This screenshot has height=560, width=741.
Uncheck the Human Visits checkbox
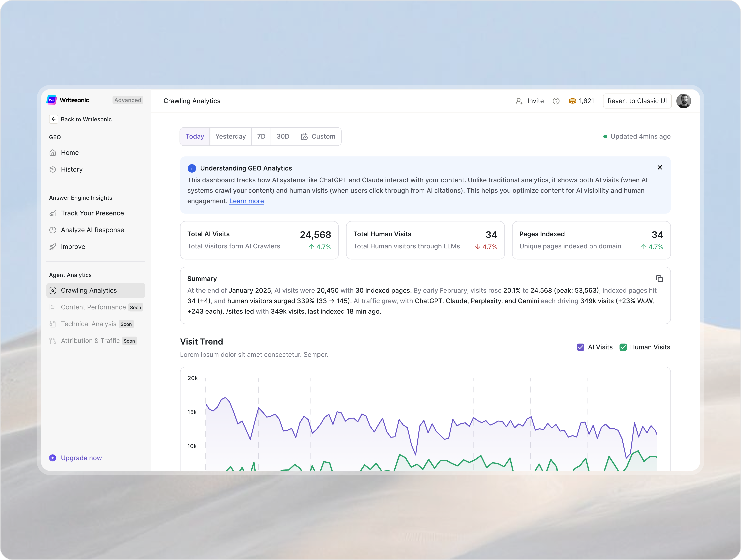pos(623,347)
